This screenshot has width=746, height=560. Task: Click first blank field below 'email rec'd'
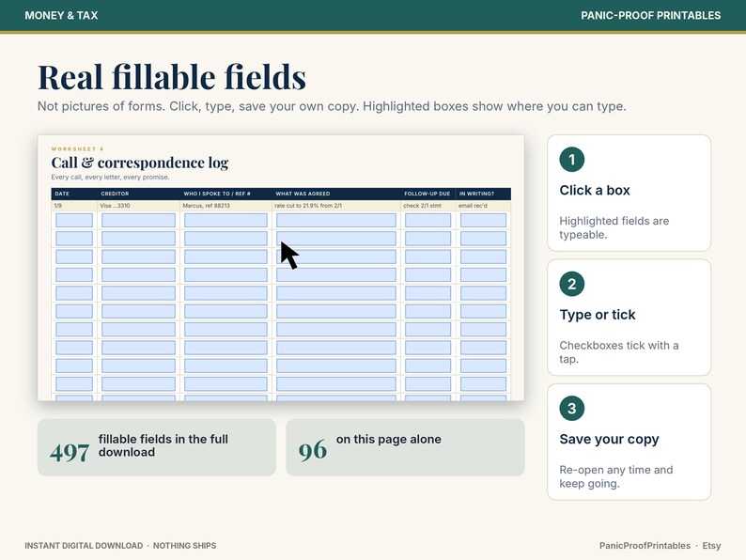(x=483, y=220)
